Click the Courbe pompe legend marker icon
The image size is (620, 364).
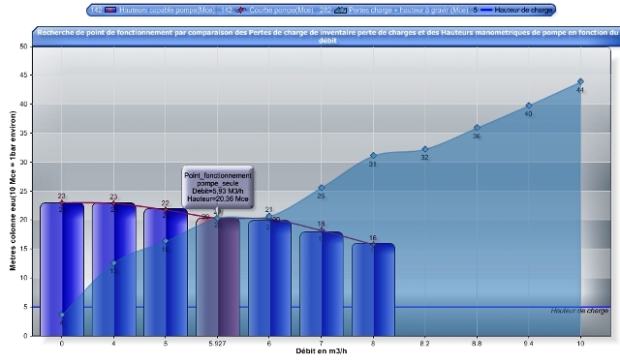240,10
